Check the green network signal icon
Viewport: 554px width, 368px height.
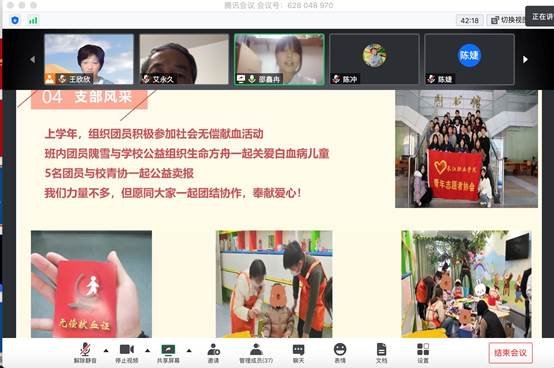tap(33, 20)
